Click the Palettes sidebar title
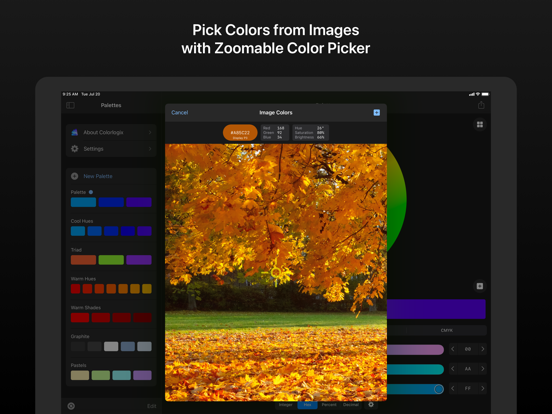The height and width of the screenshot is (414, 552). coord(111,105)
